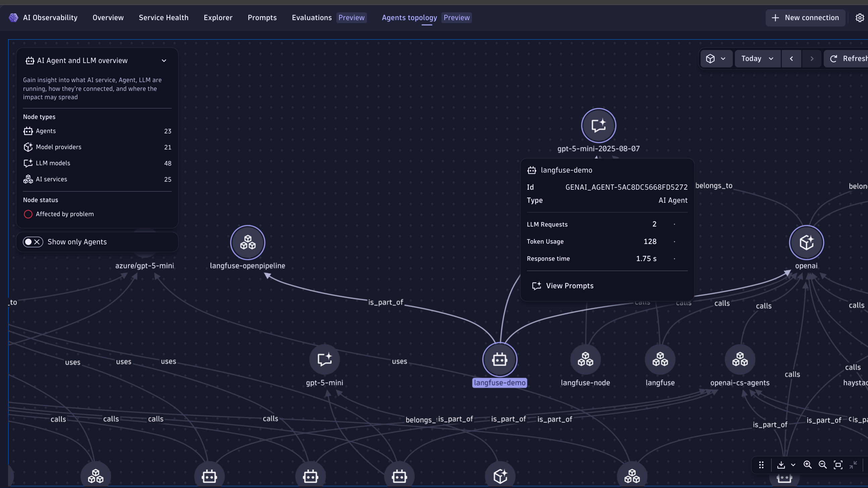Go to the next timeframe arrow

coord(812,59)
